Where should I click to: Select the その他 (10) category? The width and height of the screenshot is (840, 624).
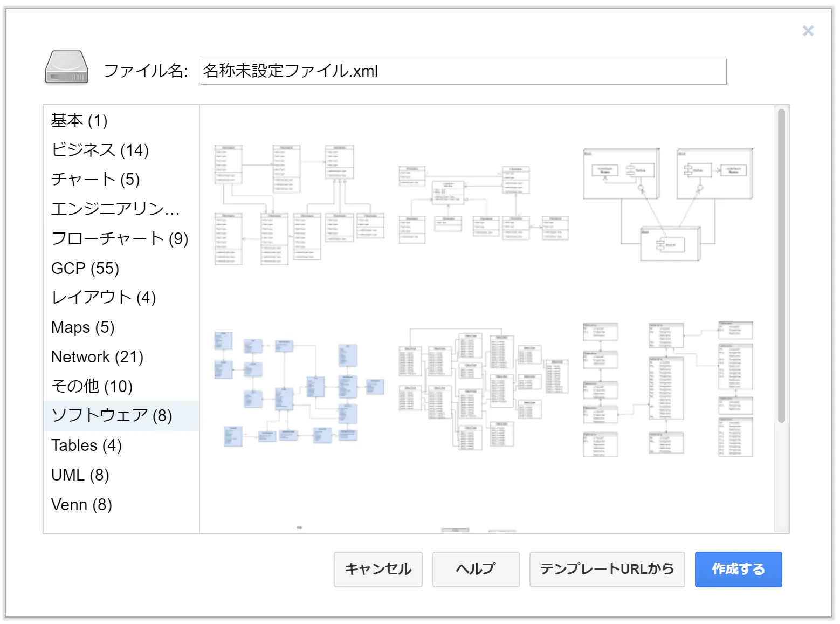tap(121, 386)
